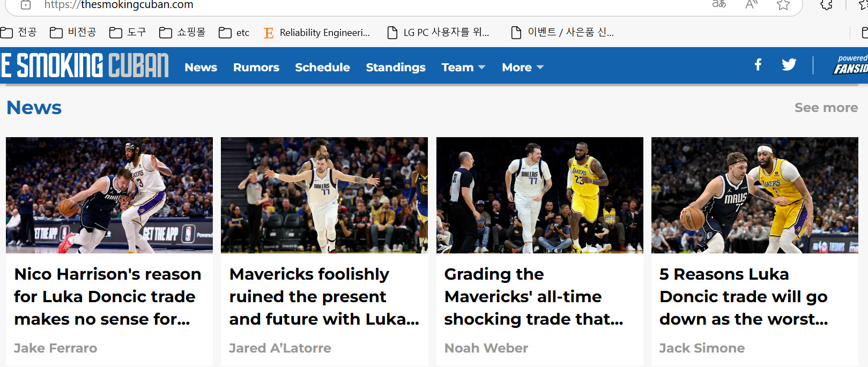868x367 pixels.
Task: Expand the Team dropdown menu
Action: [463, 68]
